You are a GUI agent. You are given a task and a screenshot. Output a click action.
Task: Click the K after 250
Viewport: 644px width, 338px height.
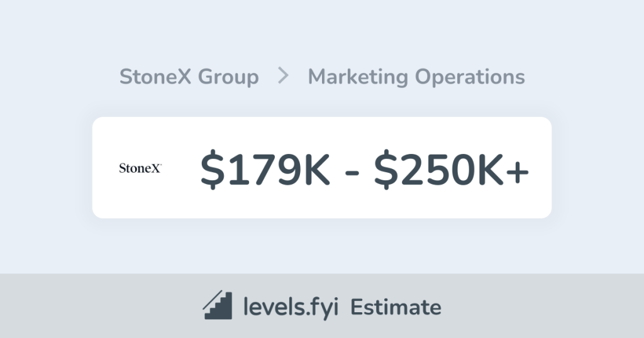pyautogui.click(x=490, y=168)
